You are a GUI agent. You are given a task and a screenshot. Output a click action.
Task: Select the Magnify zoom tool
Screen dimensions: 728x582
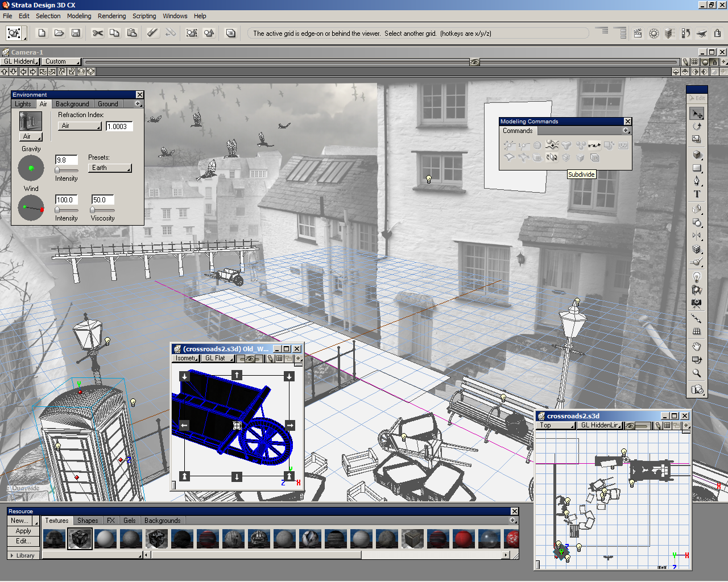coord(697,373)
